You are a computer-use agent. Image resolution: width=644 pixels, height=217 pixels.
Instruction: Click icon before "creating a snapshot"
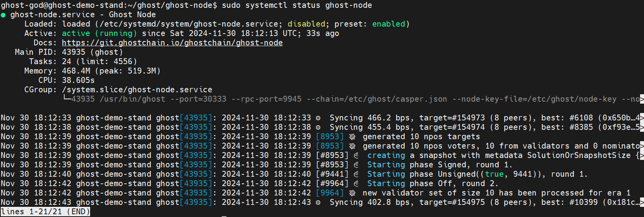[x=356, y=156]
